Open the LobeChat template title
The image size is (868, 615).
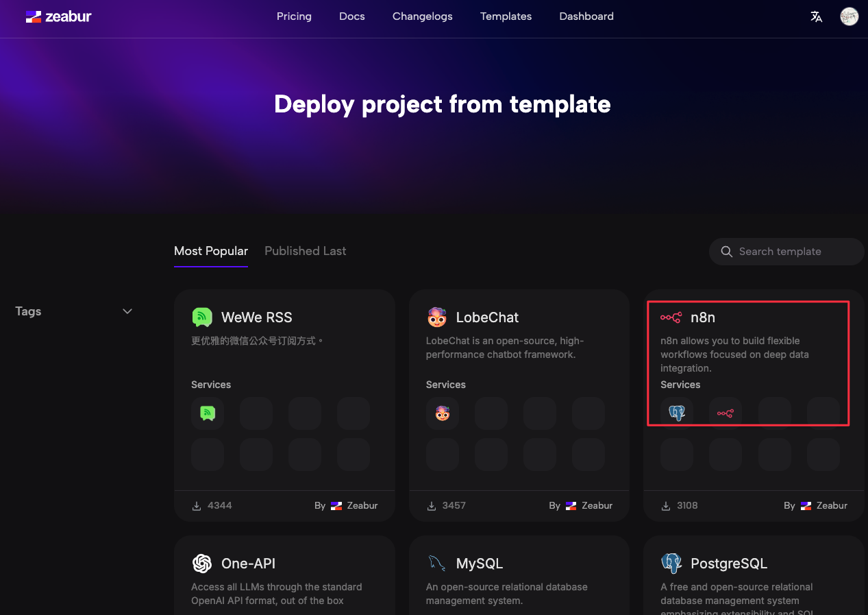[x=487, y=317]
